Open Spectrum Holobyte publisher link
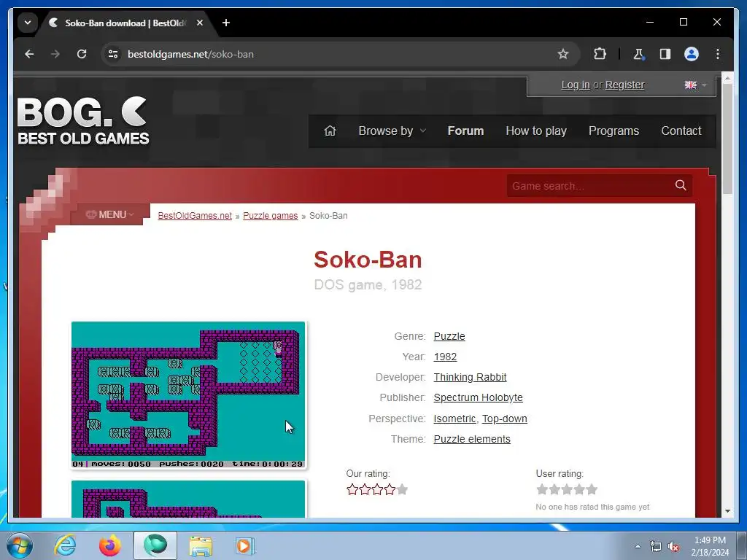Screen dimensions: 747x560 [x=478, y=397]
